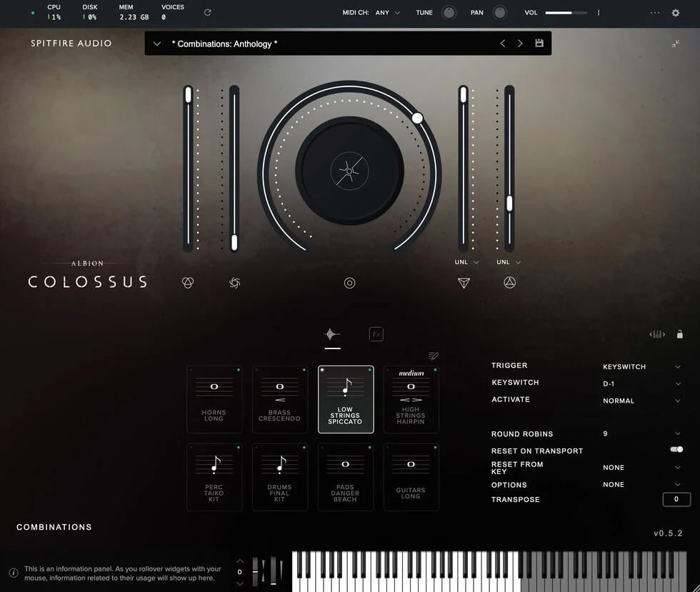Viewport: 700px width, 592px height.
Task: Open the Round Robins dropdown
Action: click(641, 433)
